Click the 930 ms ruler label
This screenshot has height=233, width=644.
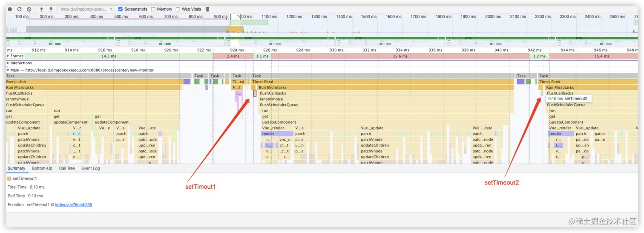click(x=336, y=50)
